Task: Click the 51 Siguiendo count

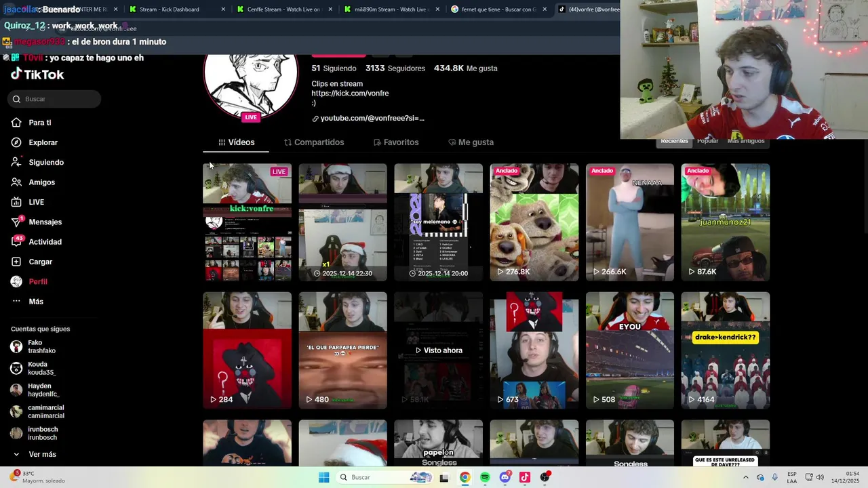Action: 334,68
